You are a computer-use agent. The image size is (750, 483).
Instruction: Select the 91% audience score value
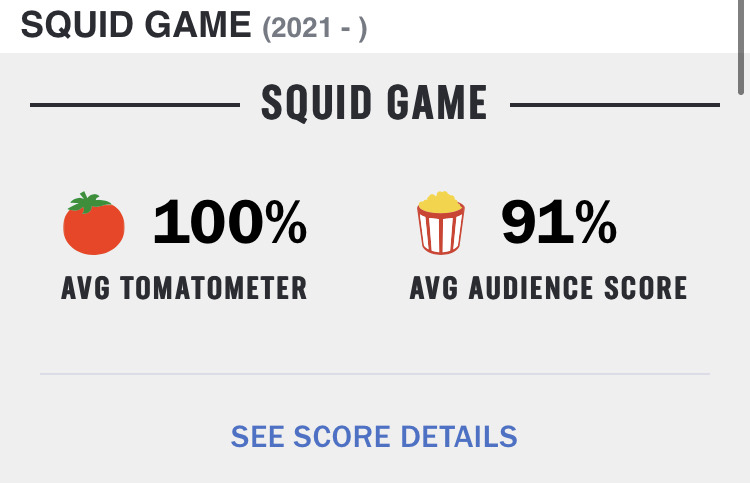pos(559,223)
